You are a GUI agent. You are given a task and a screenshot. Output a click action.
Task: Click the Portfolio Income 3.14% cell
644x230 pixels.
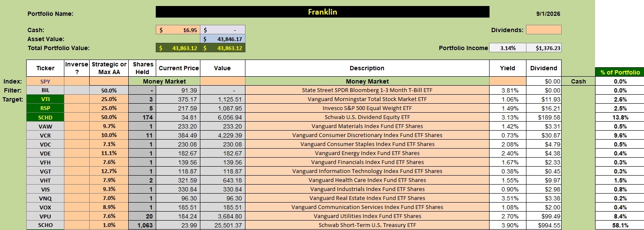coord(508,48)
